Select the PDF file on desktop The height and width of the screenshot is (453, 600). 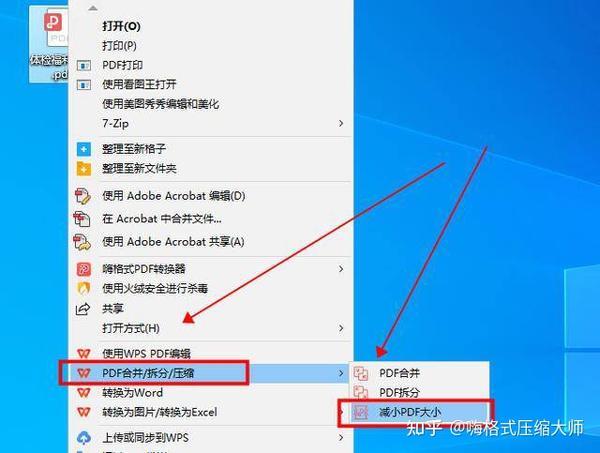(x=50, y=45)
